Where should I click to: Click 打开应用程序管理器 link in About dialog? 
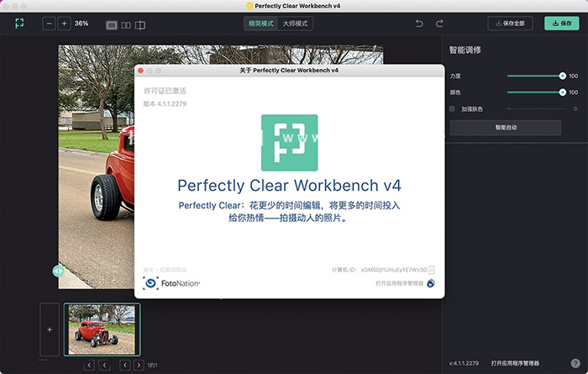coord(399,283)
